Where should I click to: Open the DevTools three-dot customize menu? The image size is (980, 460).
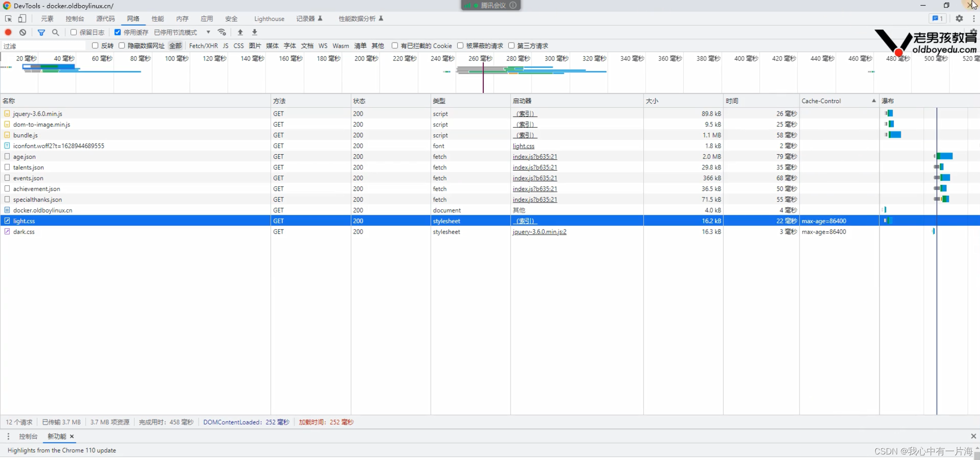click(973, 19)
